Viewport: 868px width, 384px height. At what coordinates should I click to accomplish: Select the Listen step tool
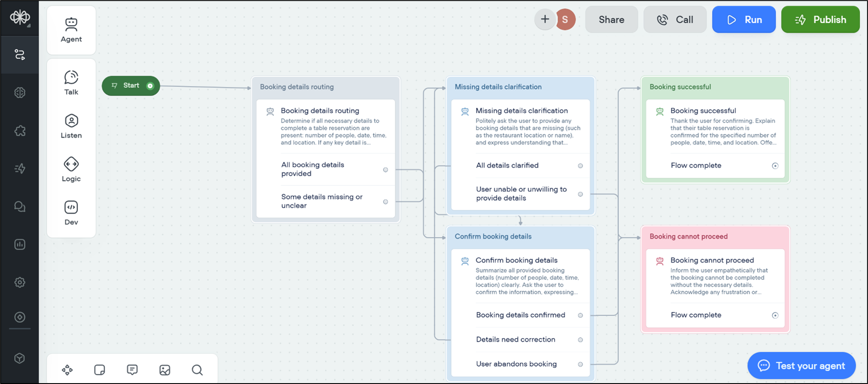tap(71, 126)
